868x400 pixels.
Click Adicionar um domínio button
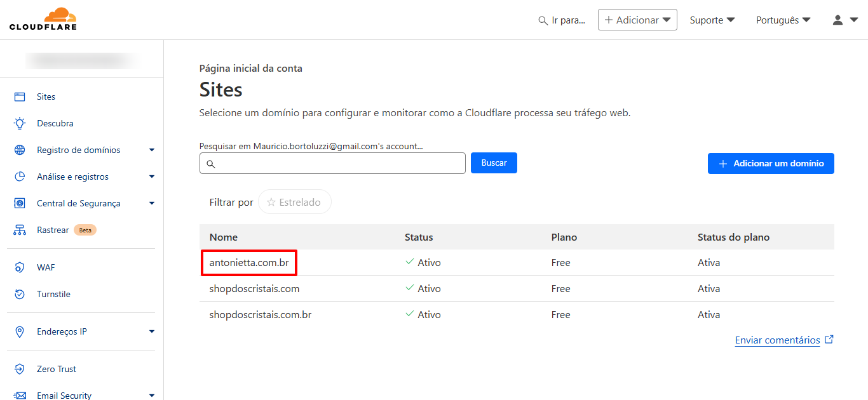coord(771,163)
